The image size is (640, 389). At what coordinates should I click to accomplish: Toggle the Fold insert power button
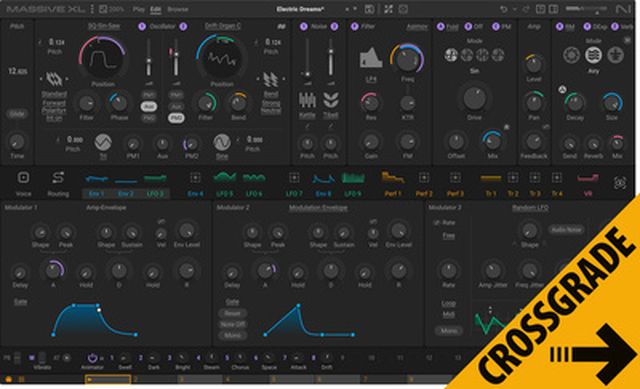pyautogui.click(x=440, y=27)
